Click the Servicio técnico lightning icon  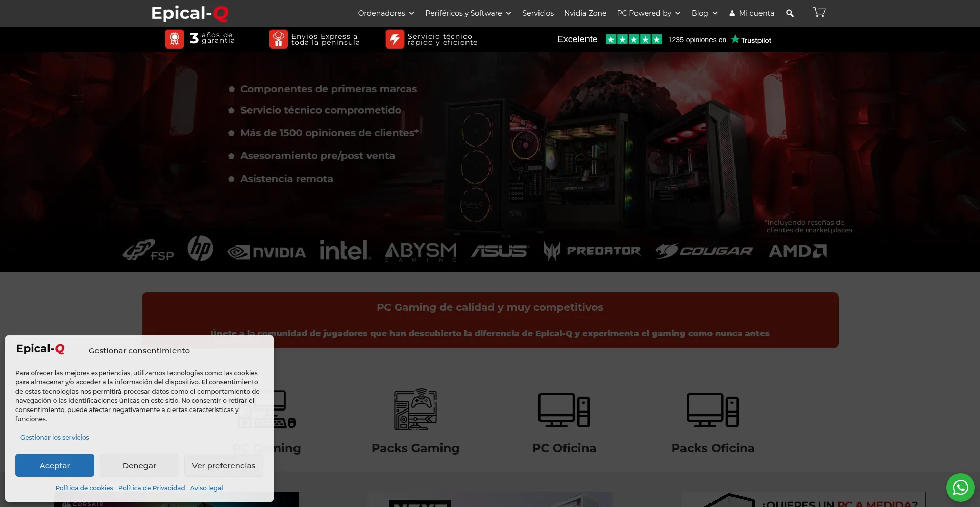(x=395, y=39)
